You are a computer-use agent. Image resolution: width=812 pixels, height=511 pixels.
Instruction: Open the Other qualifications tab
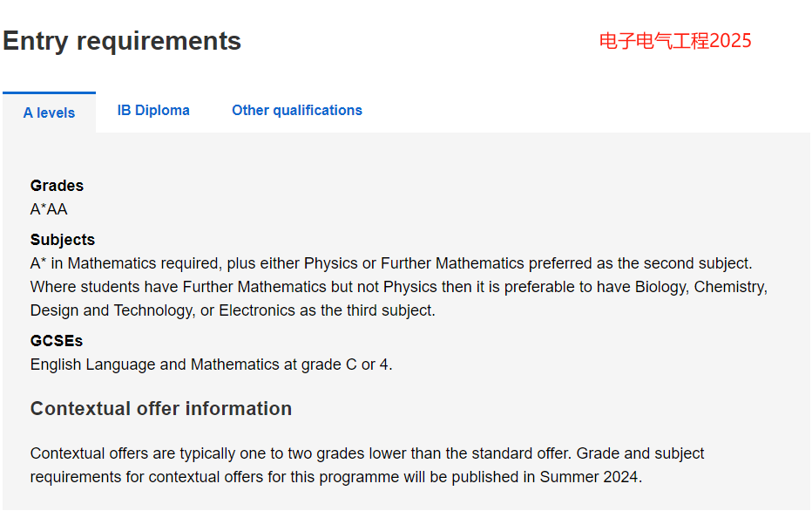297,111
